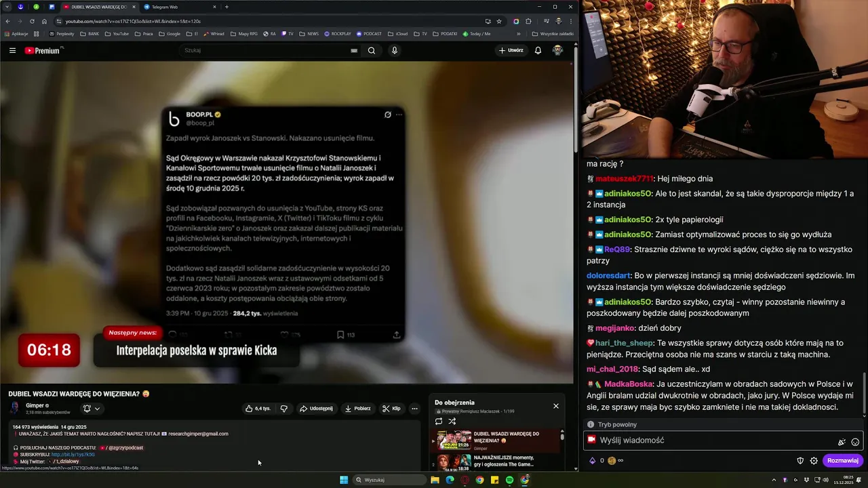868x488 pixels.
Task: Open the Aplikacje apps shortcut
Action: click(x=16, y=33)
